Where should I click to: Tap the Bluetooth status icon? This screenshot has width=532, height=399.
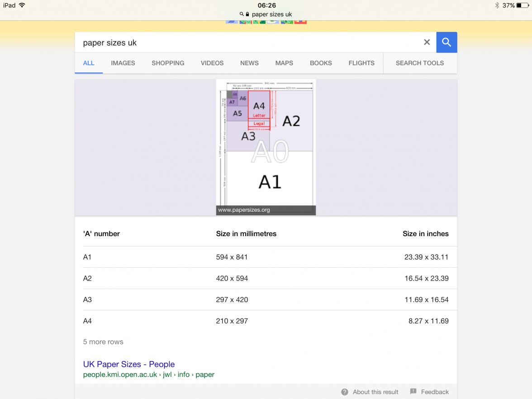point(497,5)
